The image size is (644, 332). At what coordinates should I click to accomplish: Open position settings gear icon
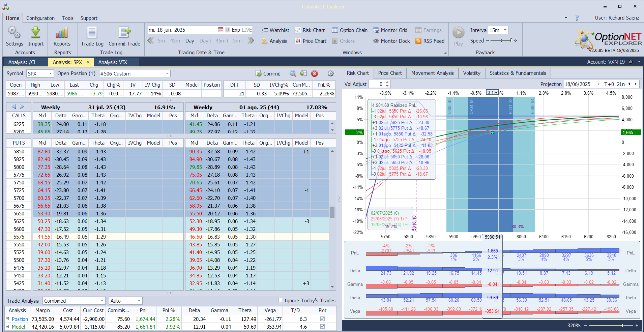click(x=331, y=73)
